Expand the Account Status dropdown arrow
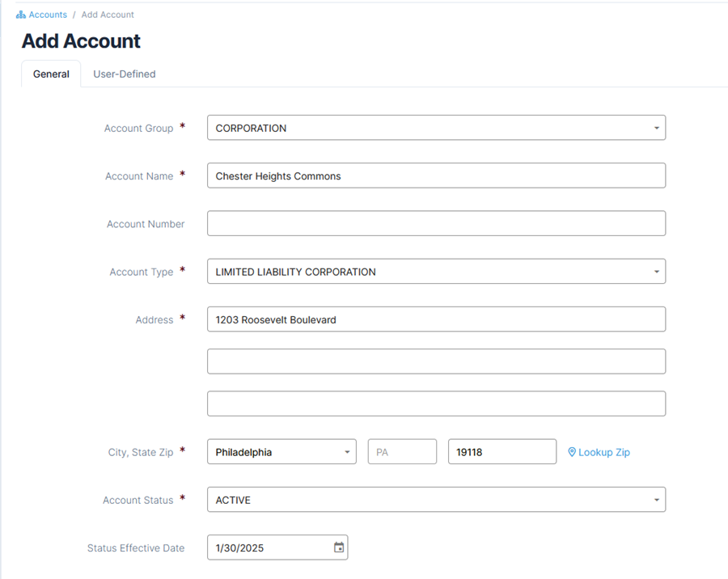This screenshot has width=728, height=579. tap(657, 500)
